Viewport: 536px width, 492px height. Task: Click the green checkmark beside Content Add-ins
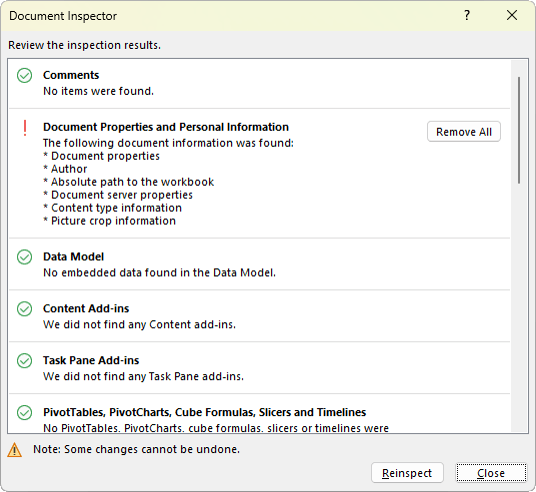pyautogui.click(x=25, y=309)
